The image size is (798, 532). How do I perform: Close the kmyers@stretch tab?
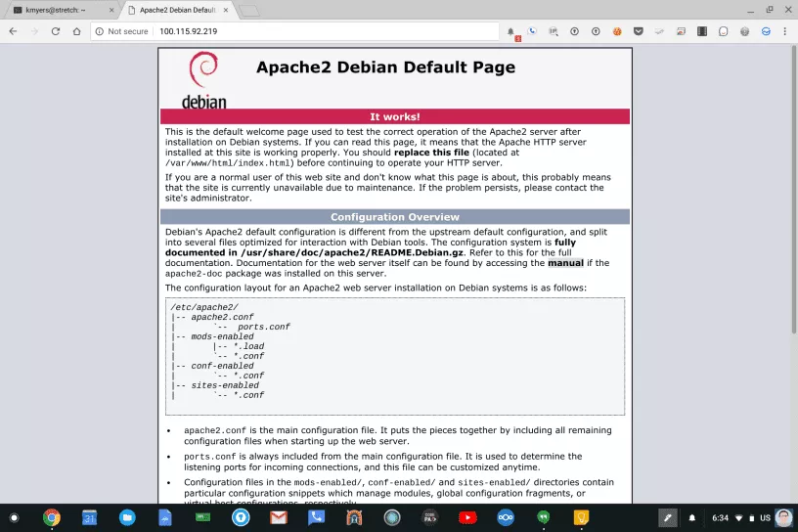[109, 10]
